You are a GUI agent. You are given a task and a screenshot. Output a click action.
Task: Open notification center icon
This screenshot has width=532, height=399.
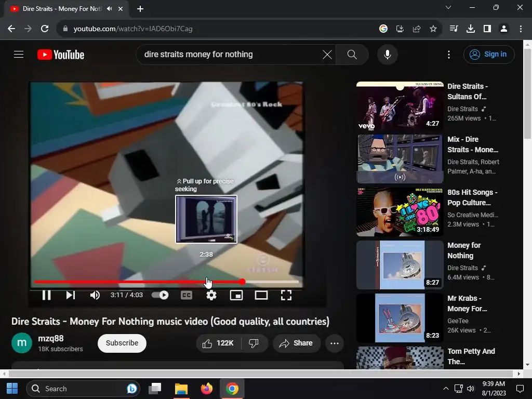pyautogui.click(x=520, y=389)
